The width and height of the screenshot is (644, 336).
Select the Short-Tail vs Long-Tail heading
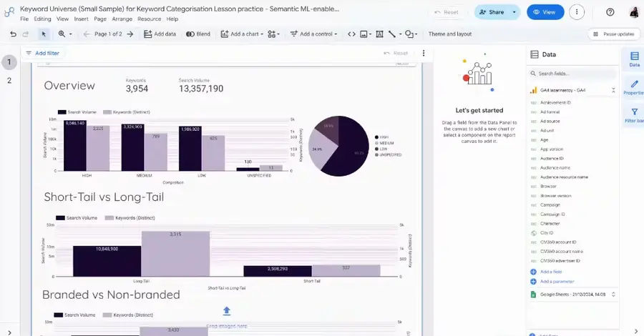click(x=104, y=197)
